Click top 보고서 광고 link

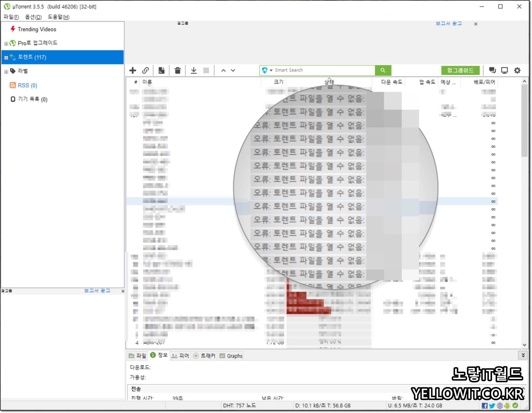point(449,23)
